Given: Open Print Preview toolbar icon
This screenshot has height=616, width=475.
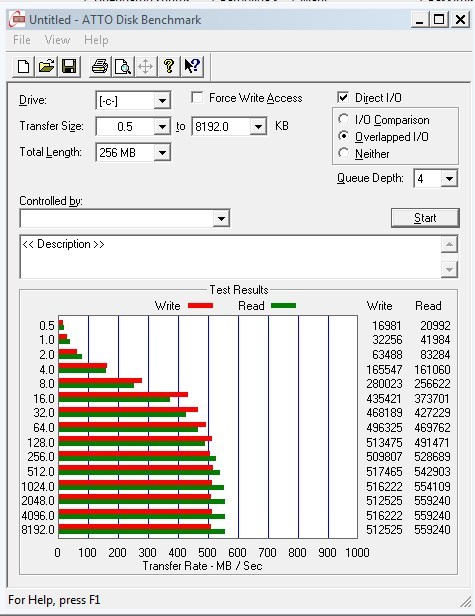Looking at the screenshot, I should (x=123, y=66).
